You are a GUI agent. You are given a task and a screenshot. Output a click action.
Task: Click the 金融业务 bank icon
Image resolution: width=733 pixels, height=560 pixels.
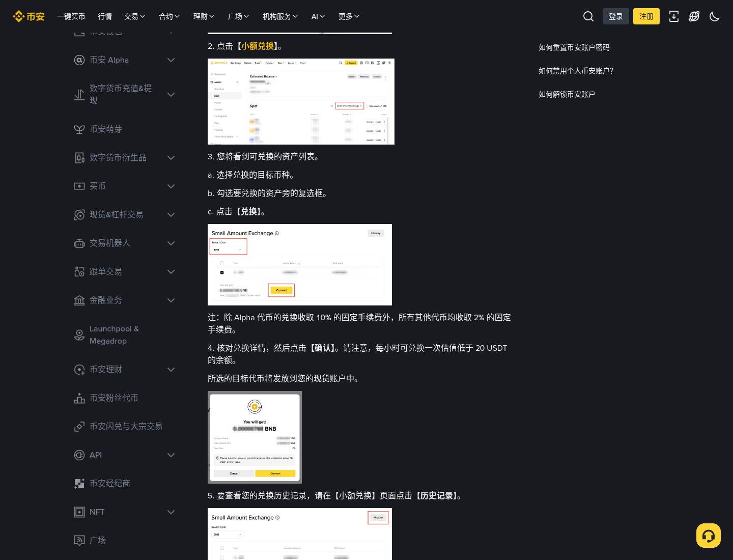pyautogui.click(x=79, y=300)
